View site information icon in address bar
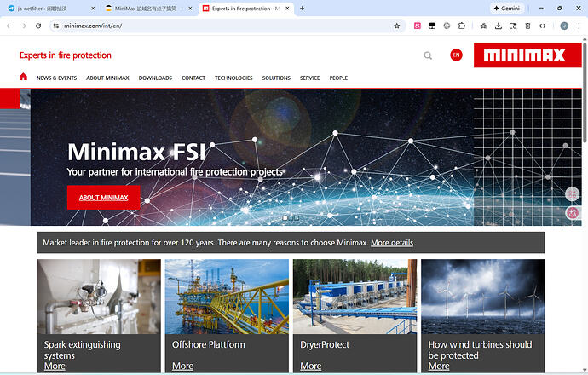The height and width of the screenshot is (375, 588). pos(56,26)
